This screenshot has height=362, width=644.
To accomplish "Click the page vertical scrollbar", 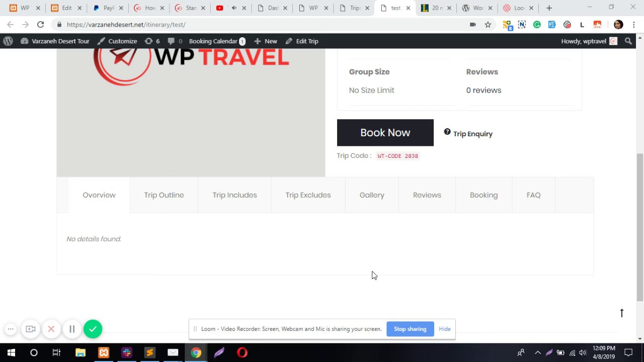I will point(640,226).
